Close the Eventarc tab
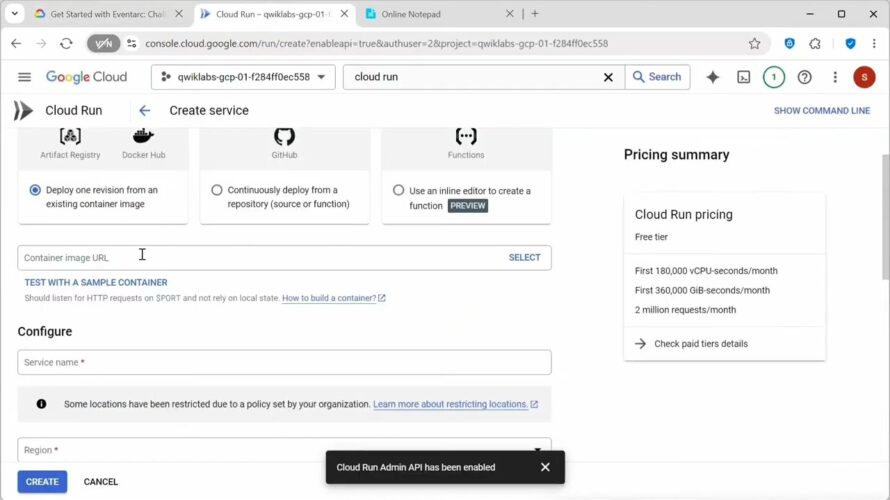 pyautogui.click(x=179, y=14)
